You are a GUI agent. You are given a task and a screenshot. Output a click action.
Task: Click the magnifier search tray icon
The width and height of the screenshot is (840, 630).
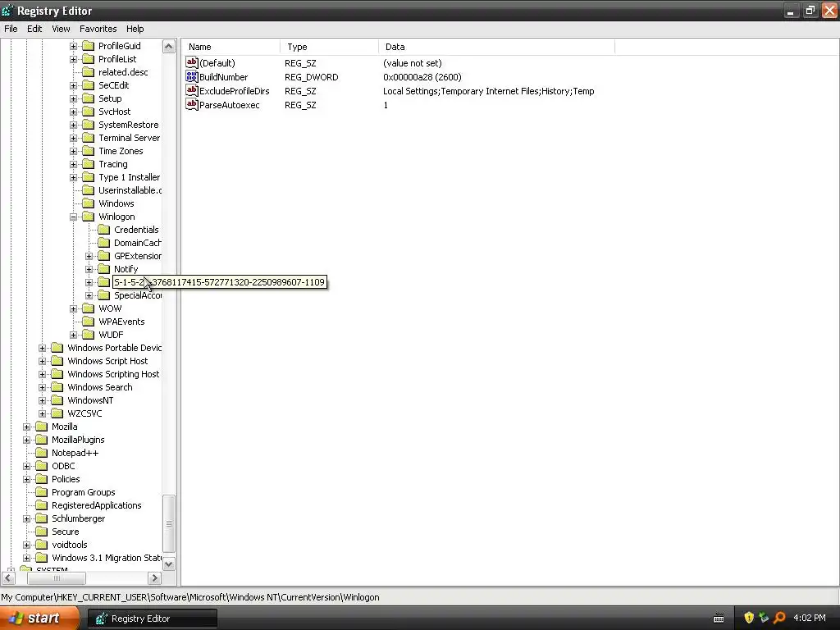779,619
